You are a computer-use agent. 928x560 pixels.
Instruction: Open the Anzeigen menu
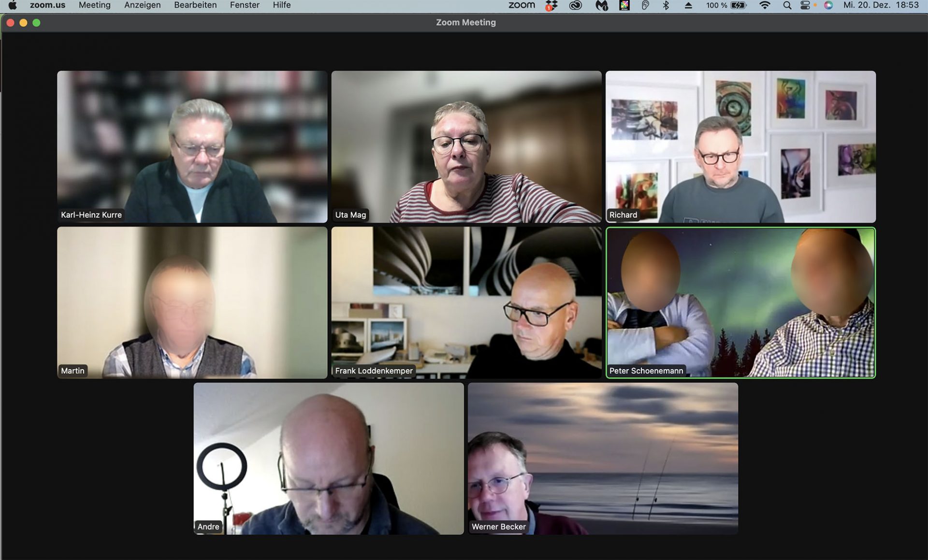click(143, 5)
